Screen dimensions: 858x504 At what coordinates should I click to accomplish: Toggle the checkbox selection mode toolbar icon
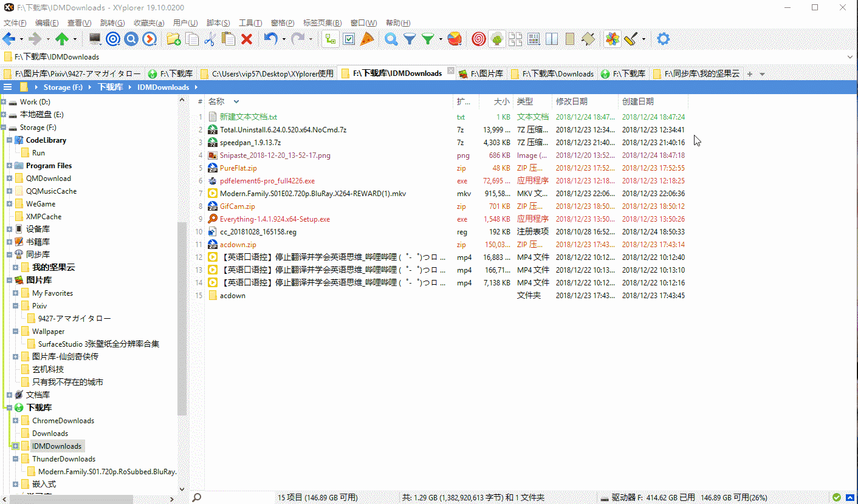click(348, 38)
